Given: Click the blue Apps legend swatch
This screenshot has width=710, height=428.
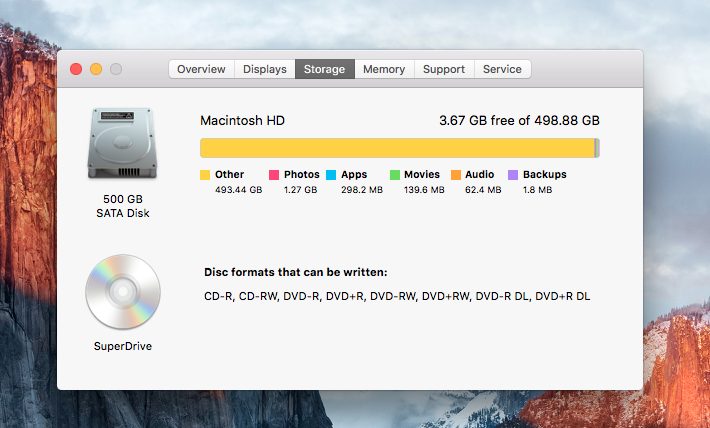Looking at the screenshot, I should click(x=331, y=175).
